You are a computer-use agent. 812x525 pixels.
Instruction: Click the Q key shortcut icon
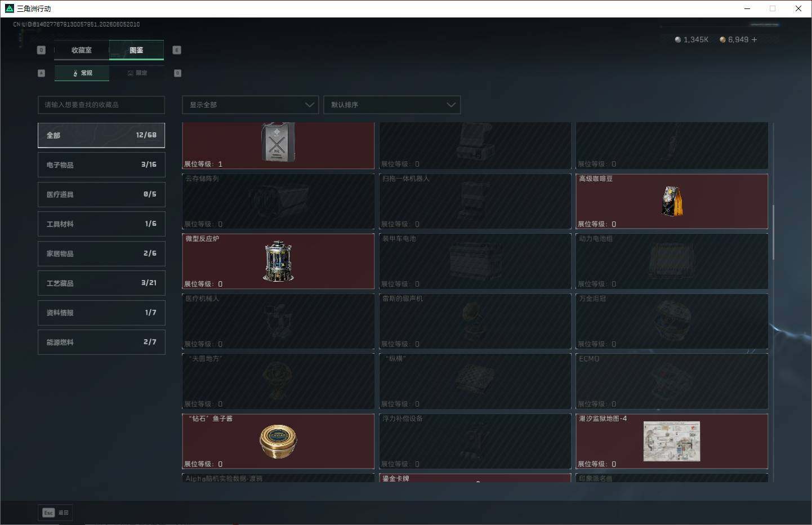[41, 50]
